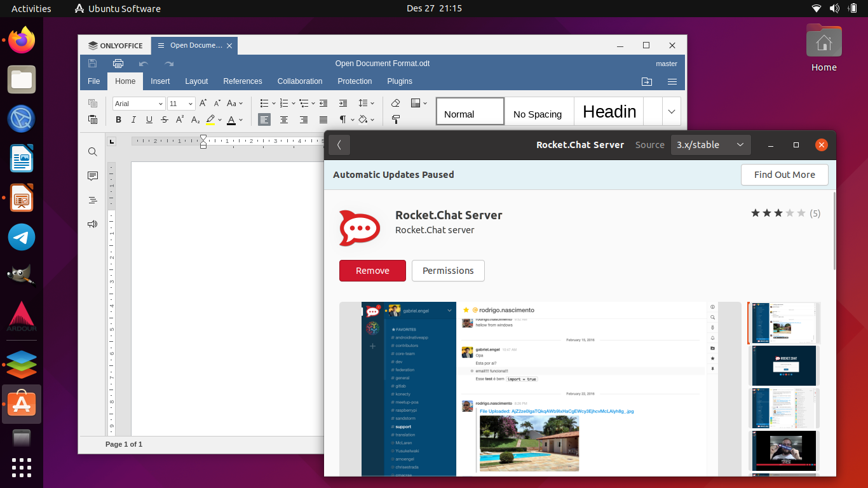Apply the Normal paragraph style
Image resolution: width=868 pixels, height=488 pixels.
[470, 111]
